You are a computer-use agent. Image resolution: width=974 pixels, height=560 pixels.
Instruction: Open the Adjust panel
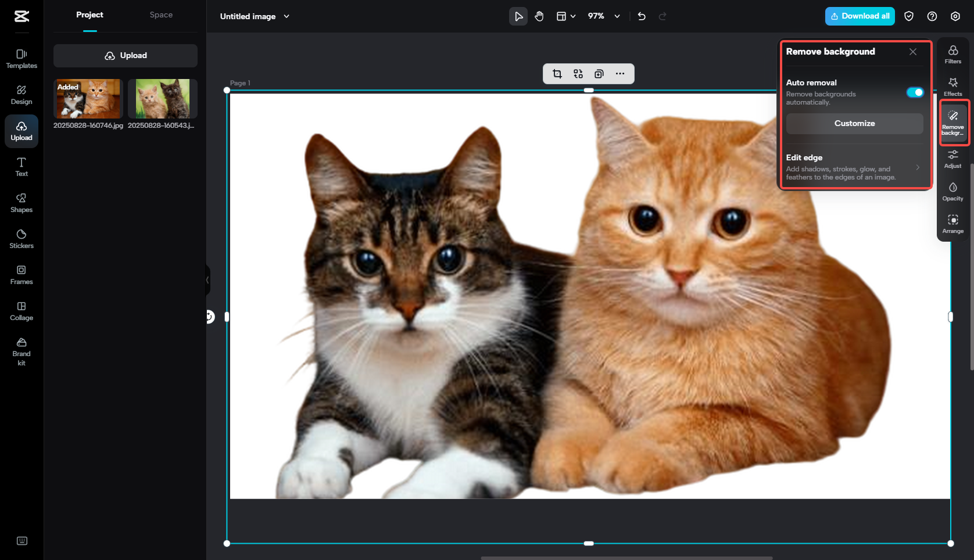[952, 157]
